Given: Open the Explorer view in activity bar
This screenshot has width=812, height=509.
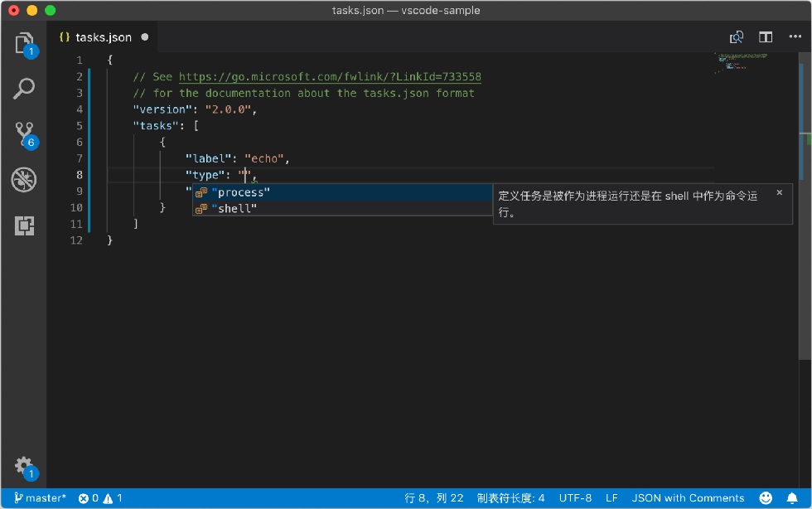Looking at the screenshot, I should [x=24, y=44].
